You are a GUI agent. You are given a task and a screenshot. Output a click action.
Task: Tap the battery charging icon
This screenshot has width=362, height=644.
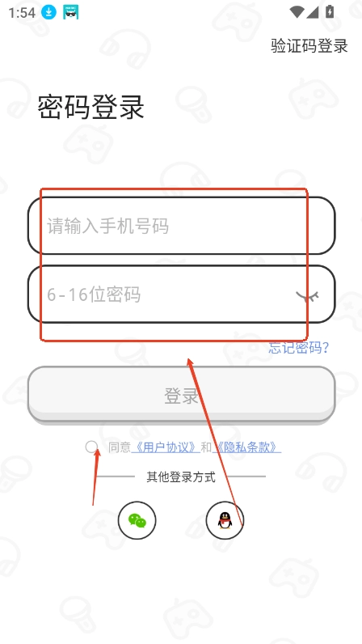pos(330,12)
